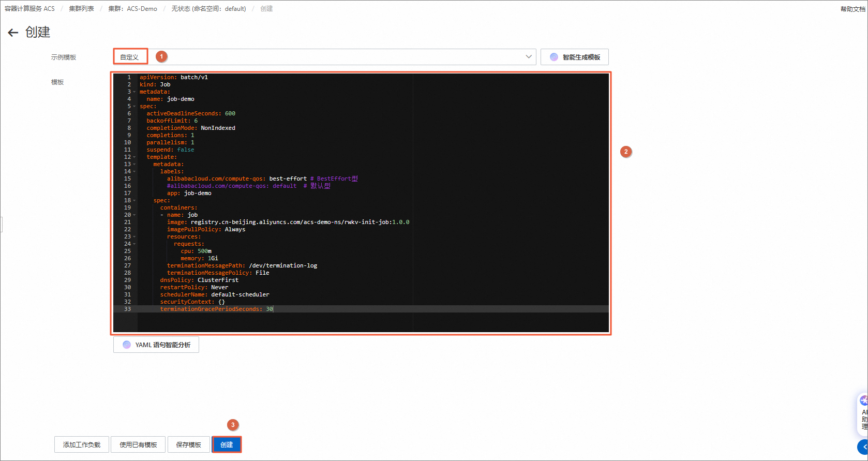Go to 容器计算服务 ACS breadcrumb

pos(29,9)
